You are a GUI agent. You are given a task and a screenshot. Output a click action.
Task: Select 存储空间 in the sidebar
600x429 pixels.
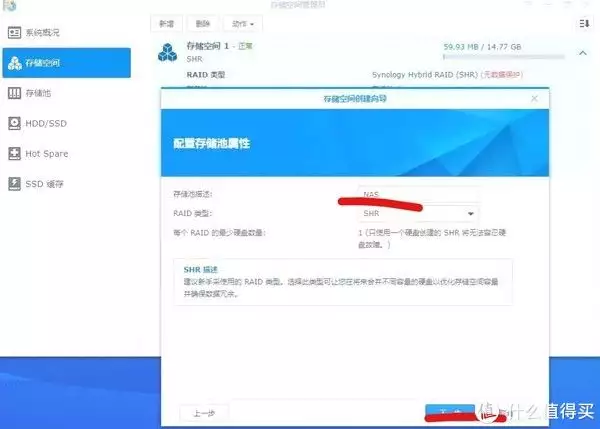pyautogui.click(x=67, y=63)
